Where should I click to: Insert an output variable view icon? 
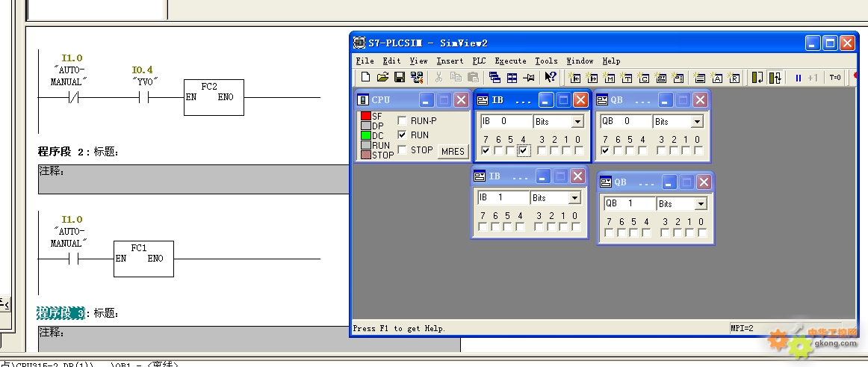coord(592,78)
